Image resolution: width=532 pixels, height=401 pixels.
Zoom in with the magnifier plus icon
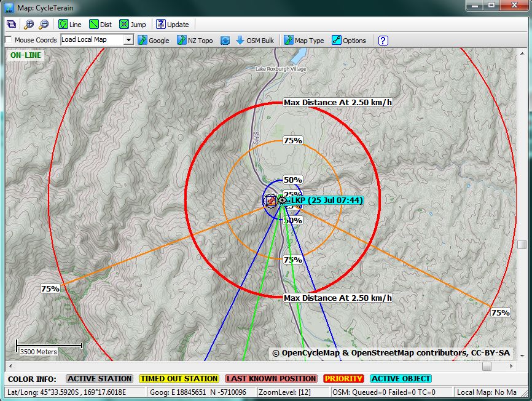click(x=29, y=25)
